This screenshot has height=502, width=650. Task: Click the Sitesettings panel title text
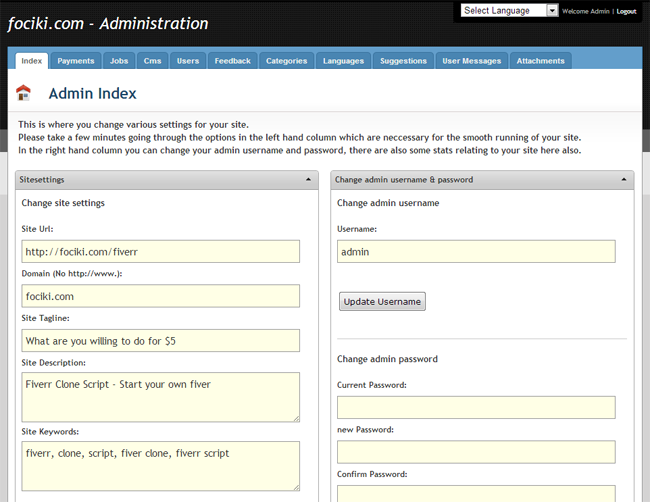coord(42,179)
